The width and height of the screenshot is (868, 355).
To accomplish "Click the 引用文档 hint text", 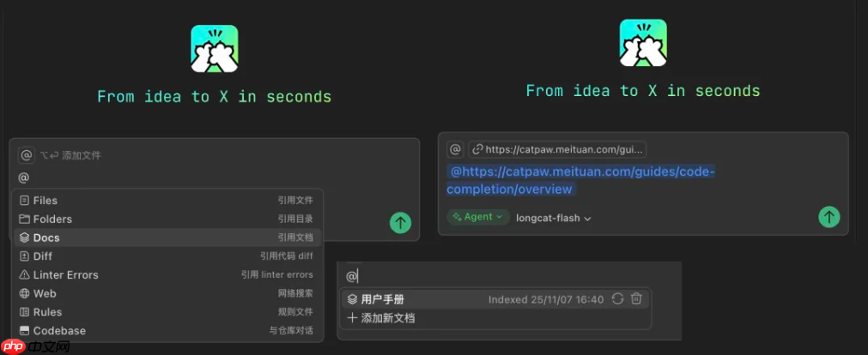I will 295,238.
